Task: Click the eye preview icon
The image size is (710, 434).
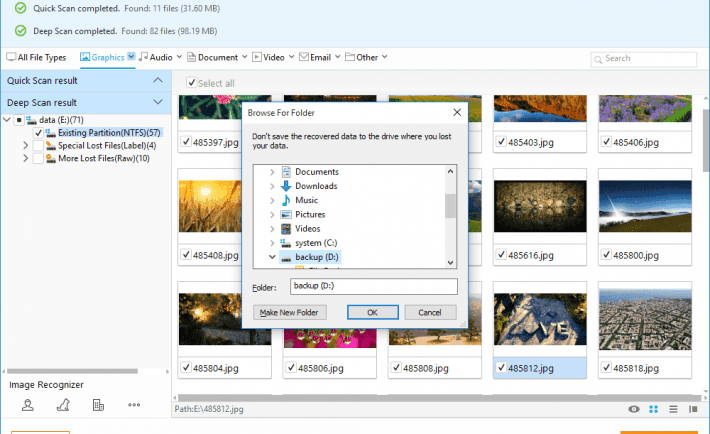Action: coord(634,409)
